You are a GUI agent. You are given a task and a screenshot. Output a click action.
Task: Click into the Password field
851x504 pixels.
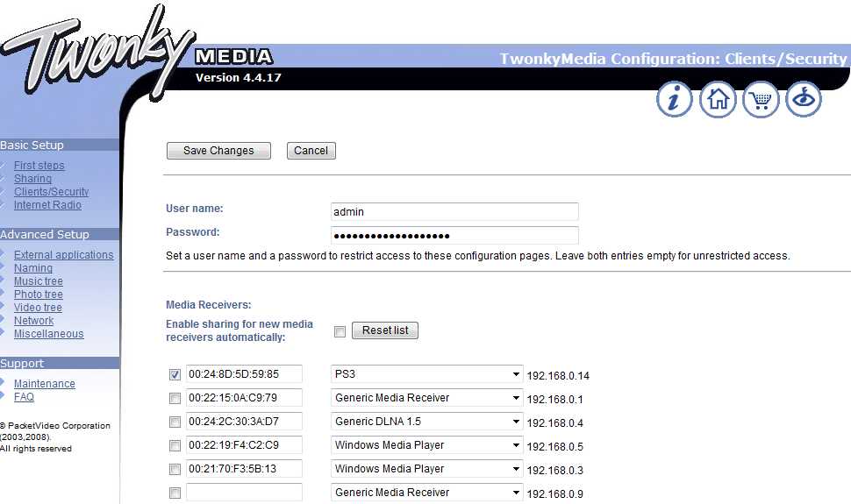point(454,236)
